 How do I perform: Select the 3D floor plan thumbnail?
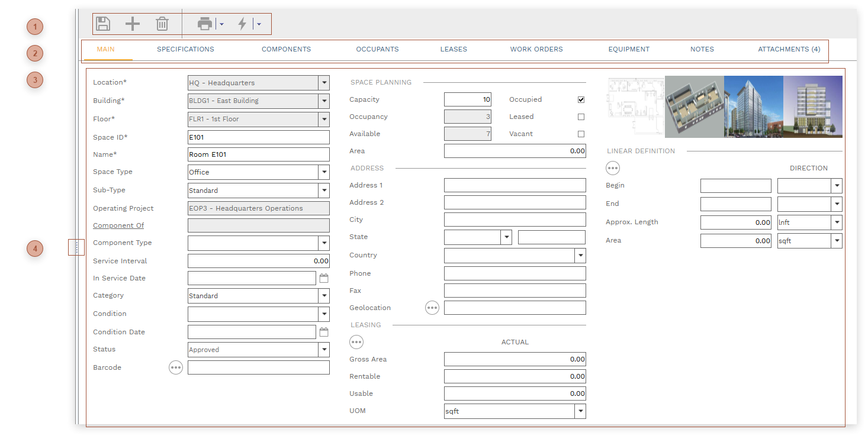pyautogui.click(x=694, y=107)
